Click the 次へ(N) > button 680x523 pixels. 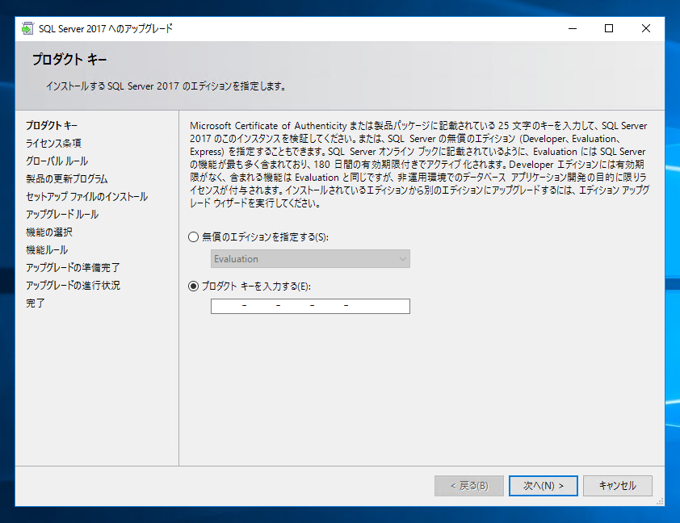543,486
